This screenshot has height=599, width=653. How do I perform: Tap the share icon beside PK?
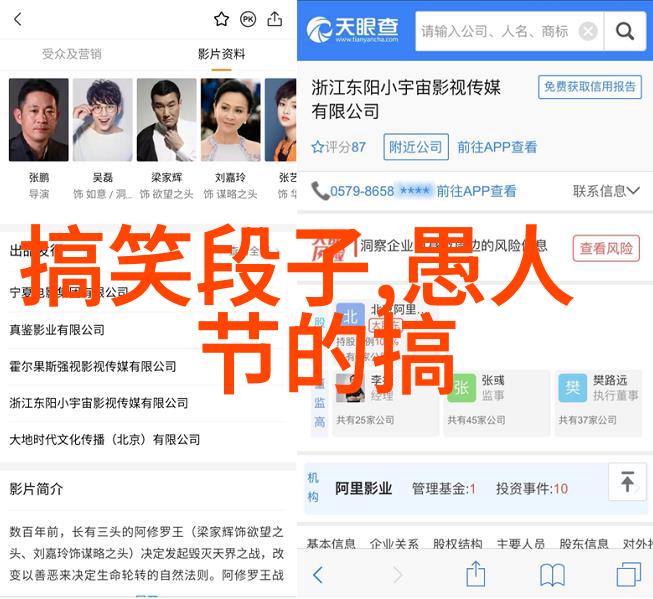274,19
